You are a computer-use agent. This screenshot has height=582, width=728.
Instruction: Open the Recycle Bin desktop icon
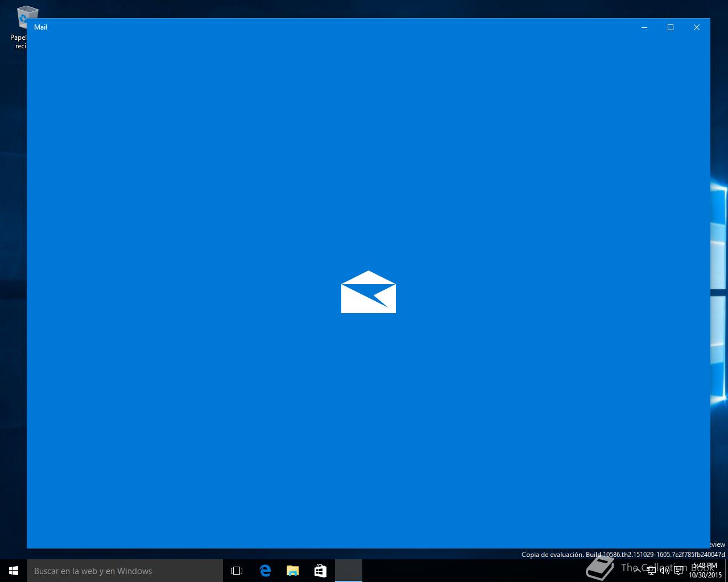coord(23,27)
